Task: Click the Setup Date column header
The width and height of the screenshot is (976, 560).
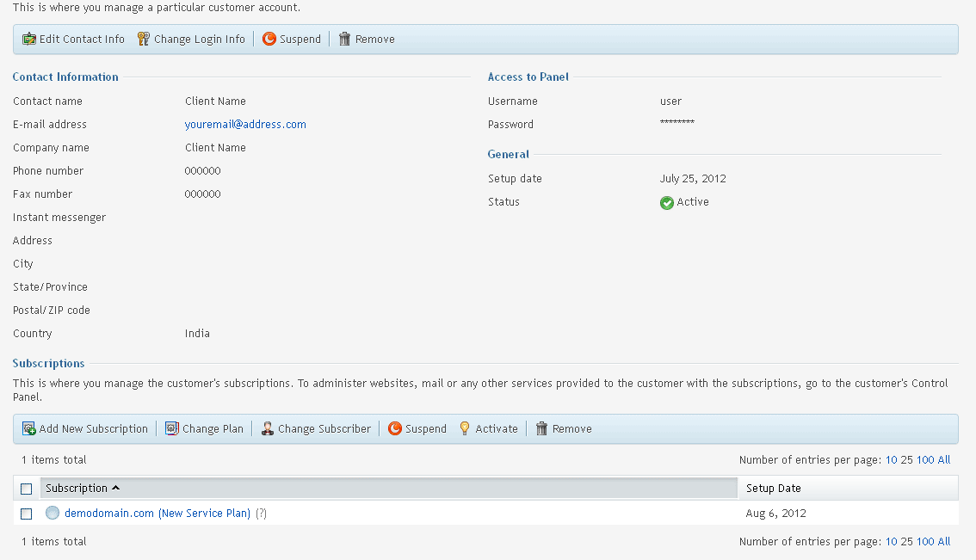Action: [773, 489]
